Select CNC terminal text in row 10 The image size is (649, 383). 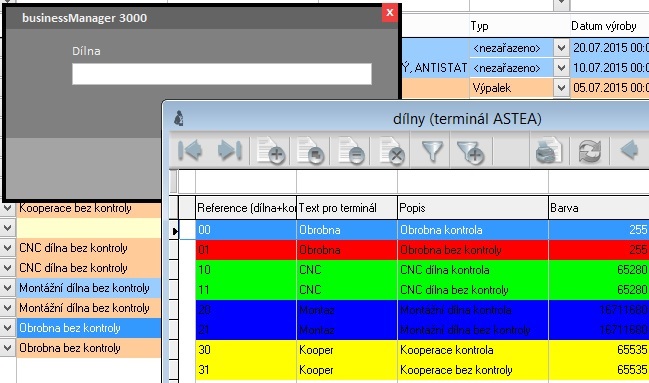[x=347, y=270]
